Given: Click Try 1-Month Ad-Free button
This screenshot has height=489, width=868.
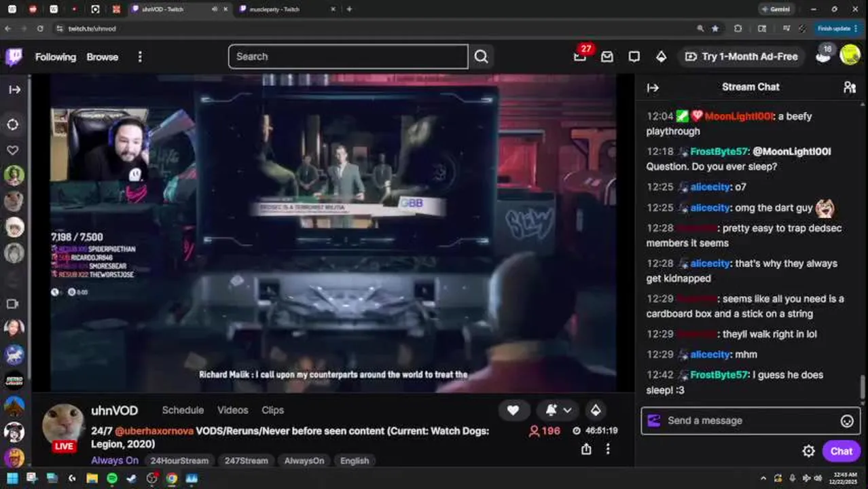Looking at the screenshot, I should pos(742,57).
